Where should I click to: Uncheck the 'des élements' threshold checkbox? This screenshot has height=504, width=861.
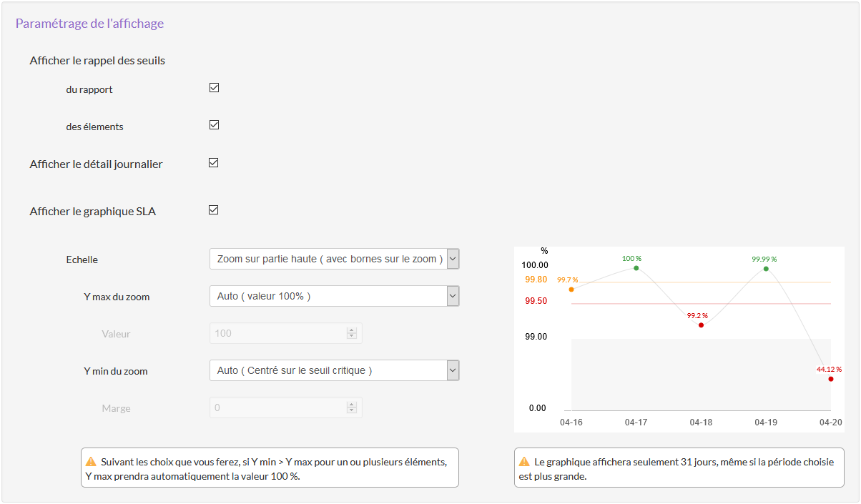[x=214, y=125]
